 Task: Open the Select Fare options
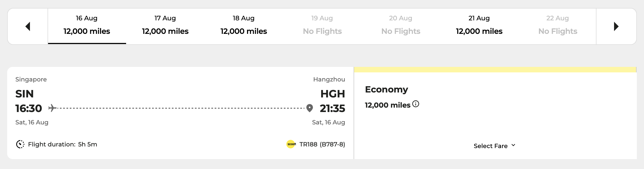[491, 146]
